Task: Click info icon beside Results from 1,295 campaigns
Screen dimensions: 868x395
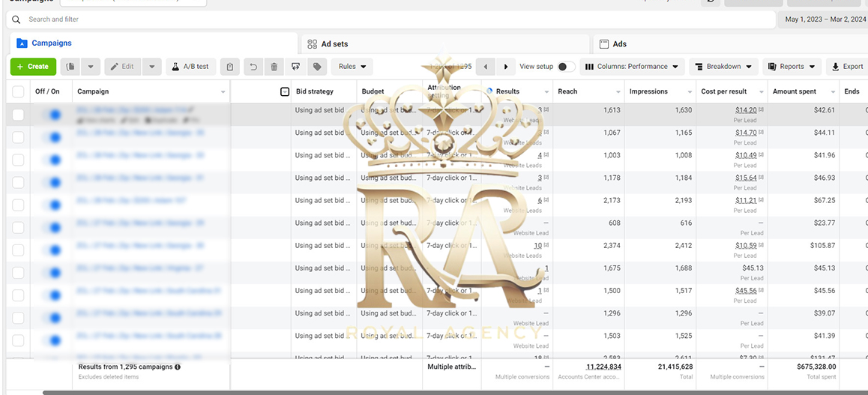Action: [177, 367]
